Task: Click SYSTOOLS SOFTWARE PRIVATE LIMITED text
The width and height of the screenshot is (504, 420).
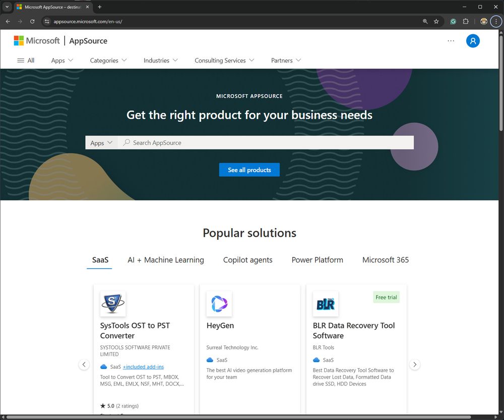Action: point(135,351)
